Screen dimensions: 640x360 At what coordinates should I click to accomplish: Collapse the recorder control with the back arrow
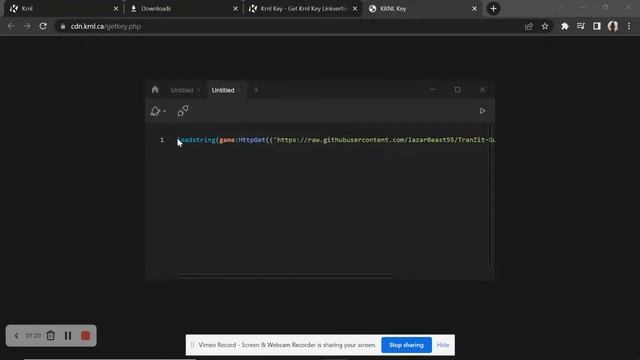click(16, 336)
